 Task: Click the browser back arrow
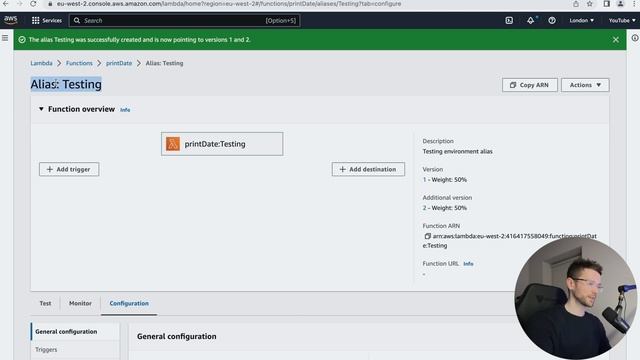click(x=6, y=4)
